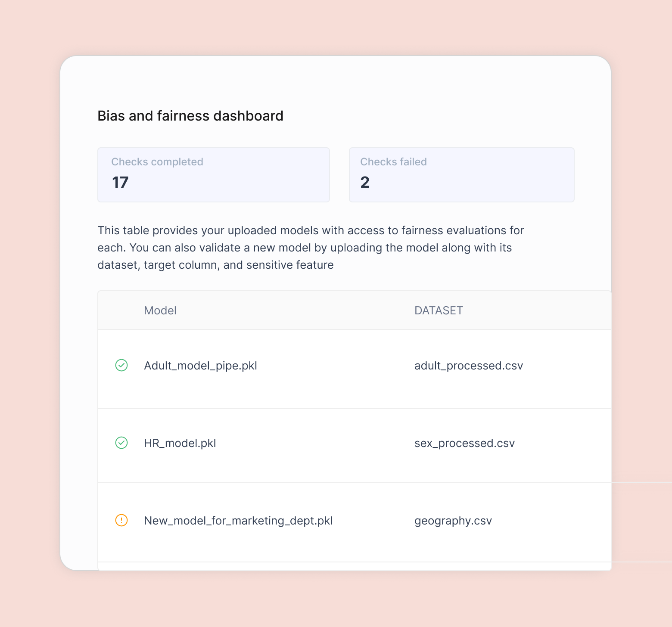Select New_model_for_marketing_dept.pkl model name

[238, 521]
